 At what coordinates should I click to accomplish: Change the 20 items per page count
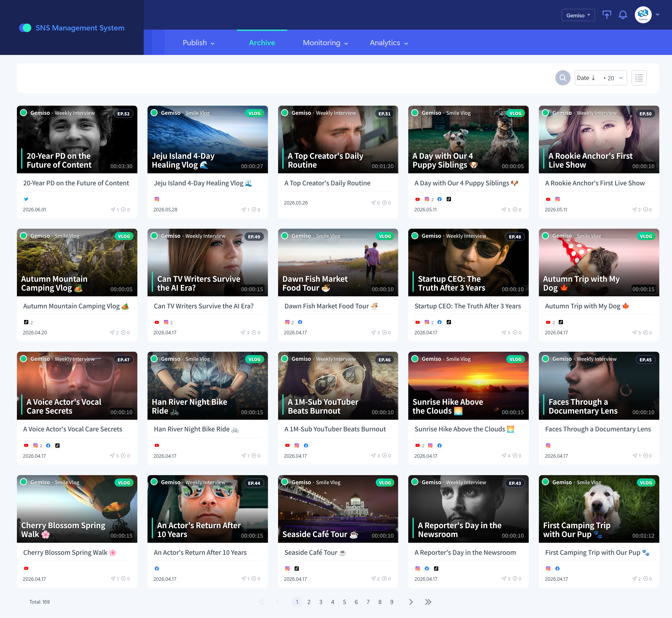613,78
